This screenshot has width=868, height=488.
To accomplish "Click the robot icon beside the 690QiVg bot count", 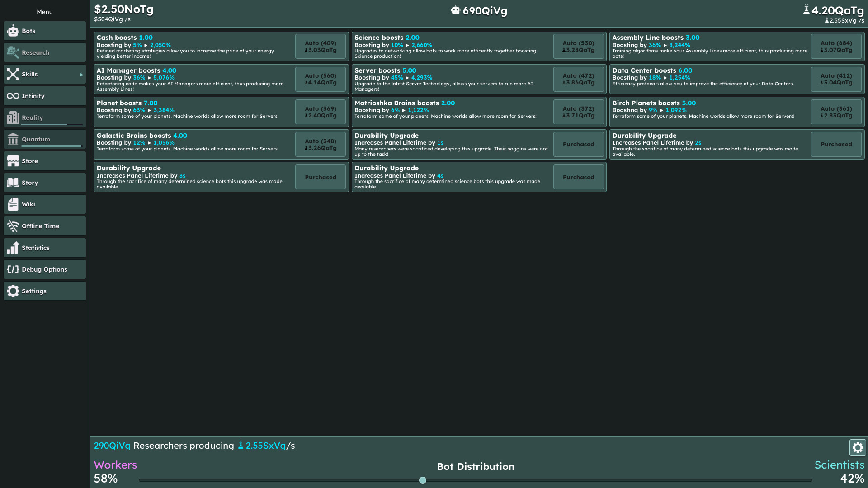I will (x=455, y=10).
